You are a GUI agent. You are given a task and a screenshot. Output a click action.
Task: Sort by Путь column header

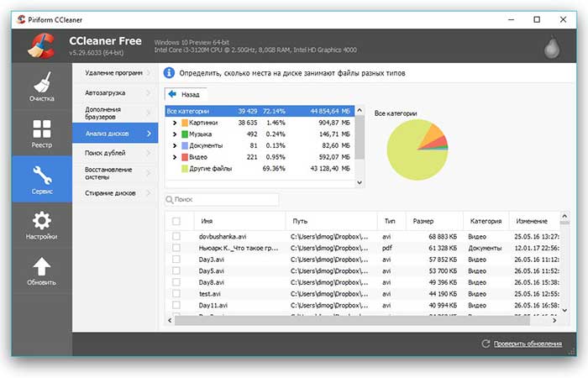coord(332,221)
